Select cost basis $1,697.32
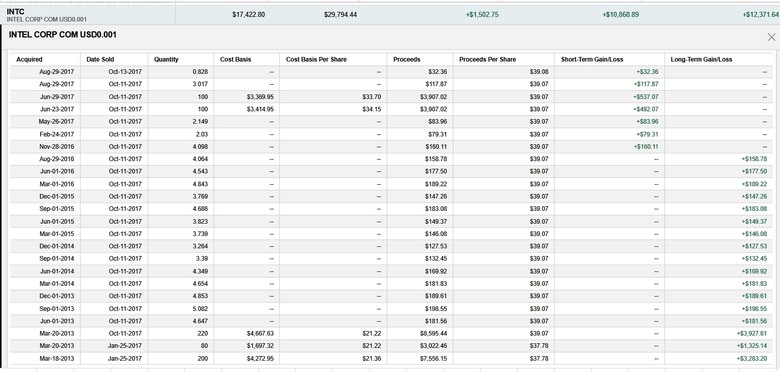 coord(260,346)
